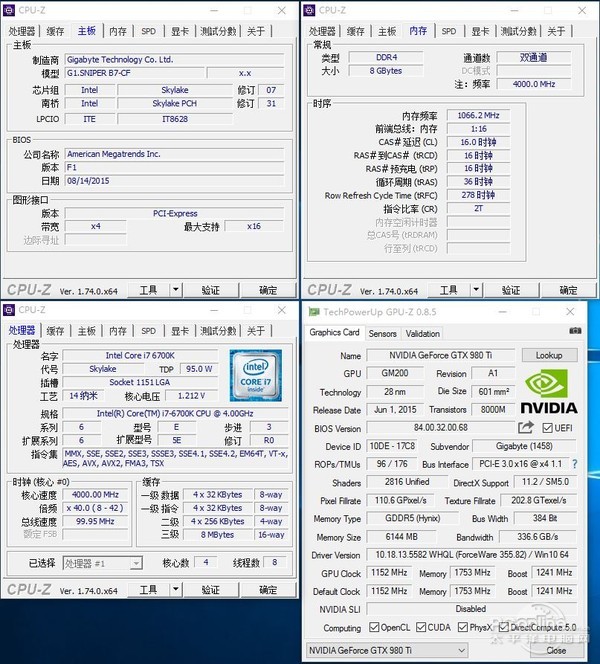The height and width of the screenshot is (664, 600).
Task: Click the American Megatrends Inc. BIOS field
Action: pyautogui.click(x=174, y=154)
